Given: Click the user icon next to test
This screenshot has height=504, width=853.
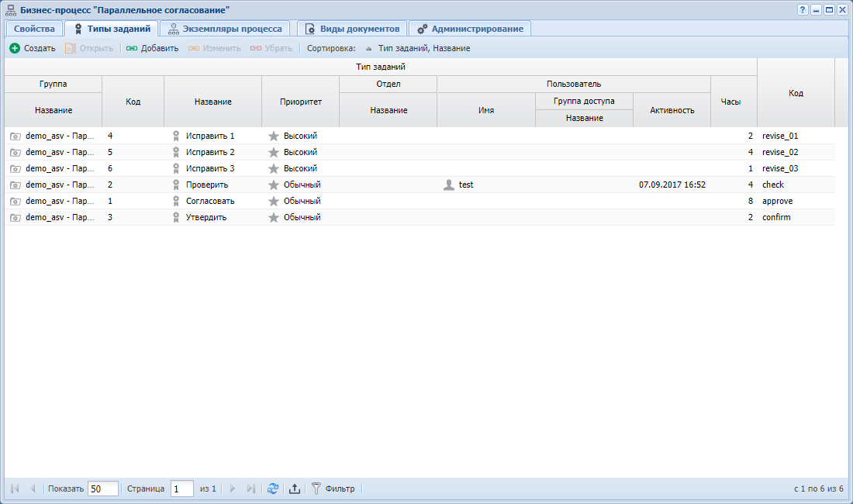Looking at the screenshot, I should pos(449,185).
